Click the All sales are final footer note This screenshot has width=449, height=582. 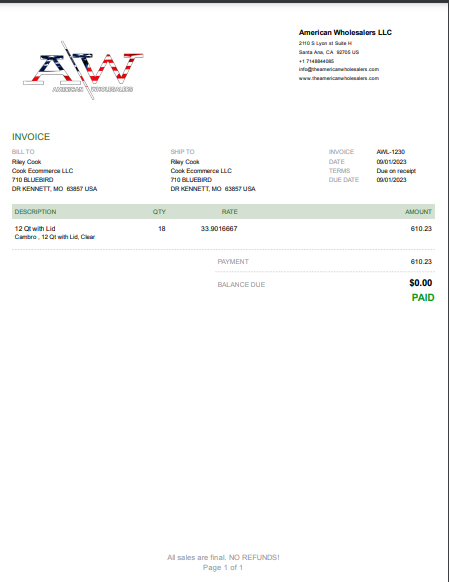click(x=223, y=558)
